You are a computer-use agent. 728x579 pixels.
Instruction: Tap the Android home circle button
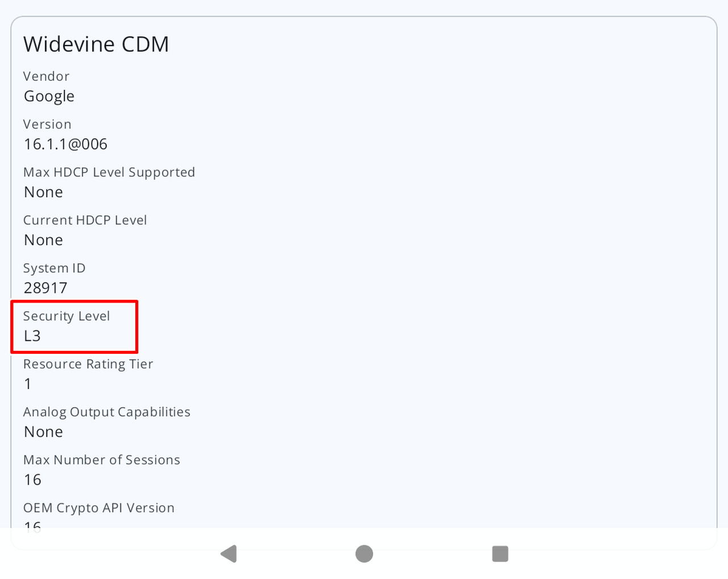coord(364,553)
